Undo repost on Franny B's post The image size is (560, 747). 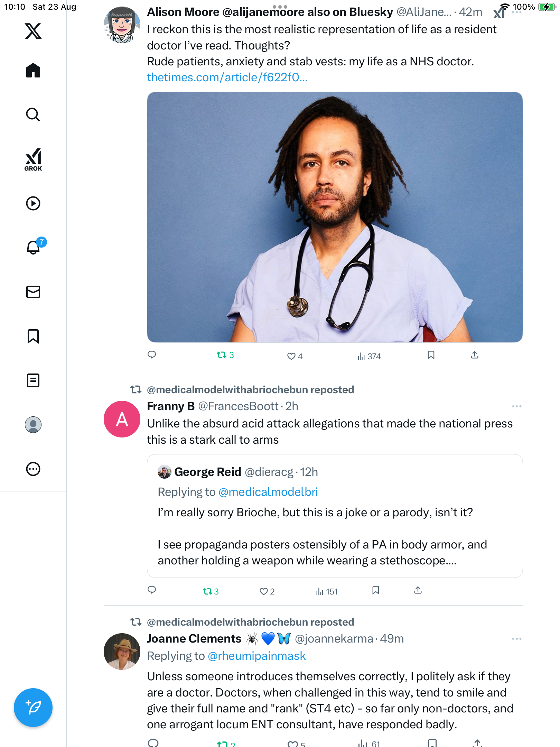tap(208, 591)
